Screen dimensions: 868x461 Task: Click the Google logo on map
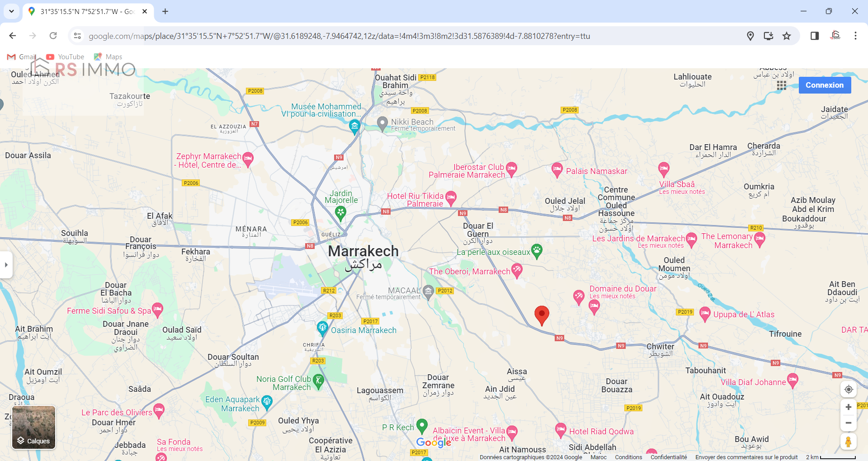pos(434,442)
